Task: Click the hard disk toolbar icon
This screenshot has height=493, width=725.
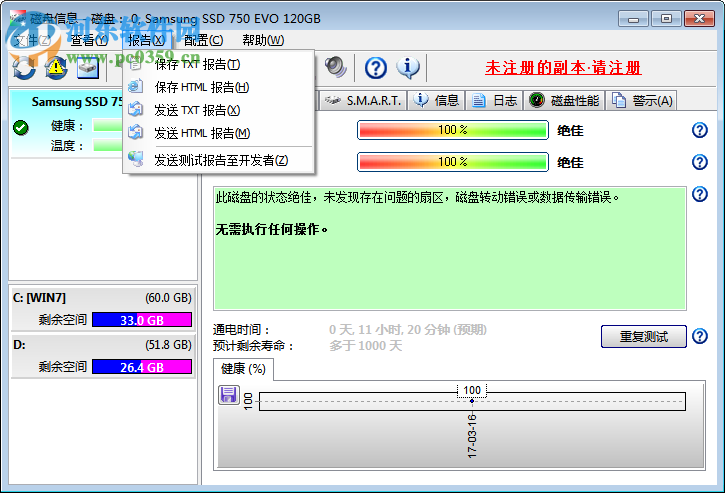Action: 87,68
